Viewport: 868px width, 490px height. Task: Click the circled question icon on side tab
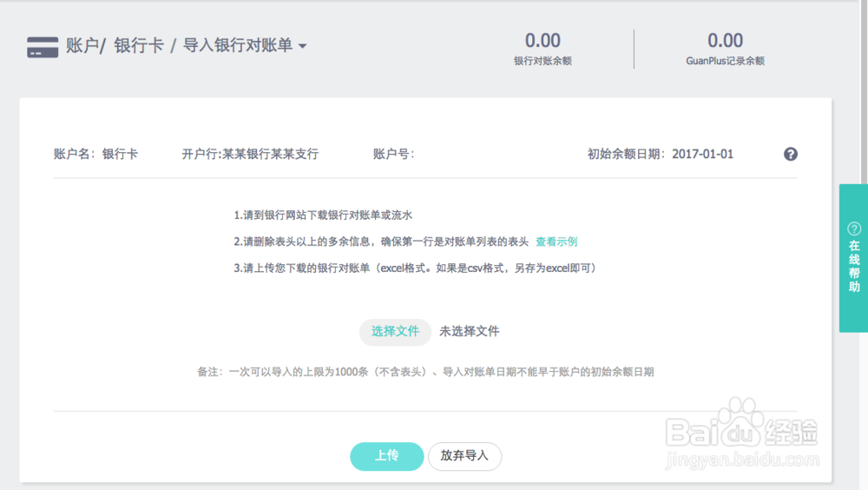(854, 229)
